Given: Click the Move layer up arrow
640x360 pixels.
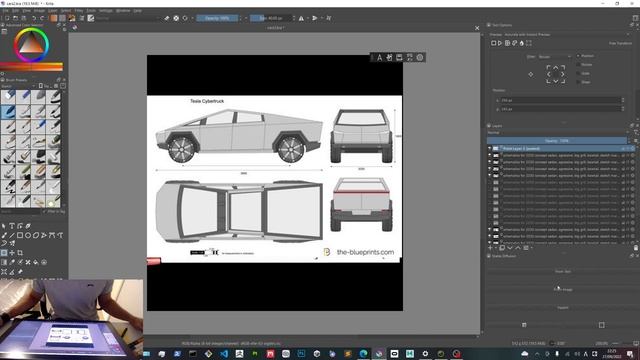Looking at the screenshot, I should (x=518, y=248).
